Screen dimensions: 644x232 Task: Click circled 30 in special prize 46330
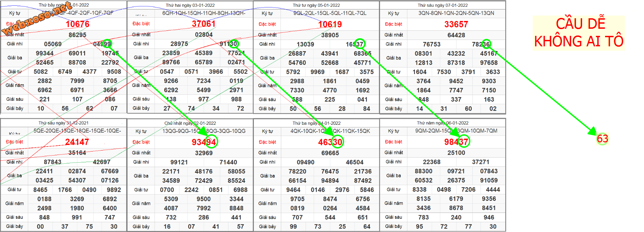coord(337,142)
